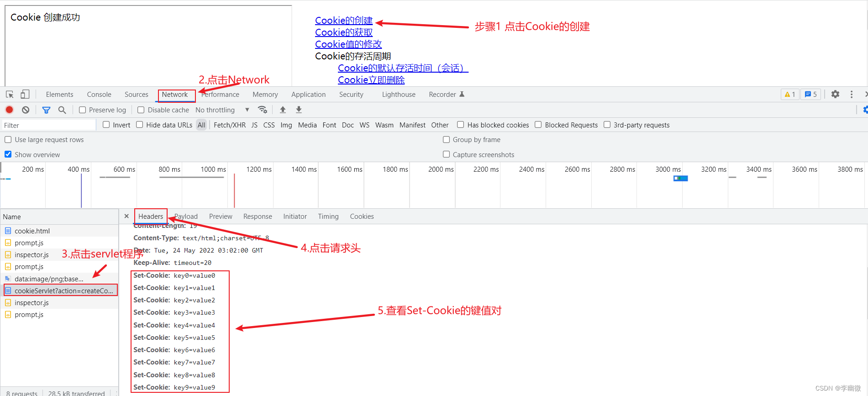The height and width of the screenshot is (396, 868).
Task: Switch to the Elements panel tab
Action: tap(59, 95)
